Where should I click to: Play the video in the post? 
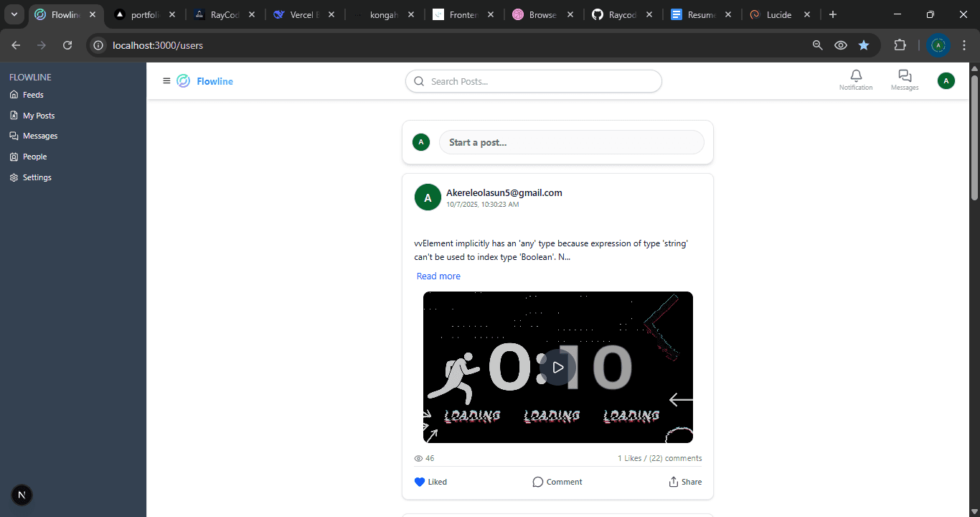(557, 367)
